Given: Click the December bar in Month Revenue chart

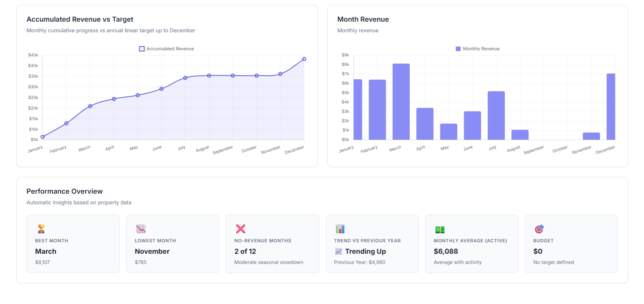Looking at the screenshot, I should (611, 107).
